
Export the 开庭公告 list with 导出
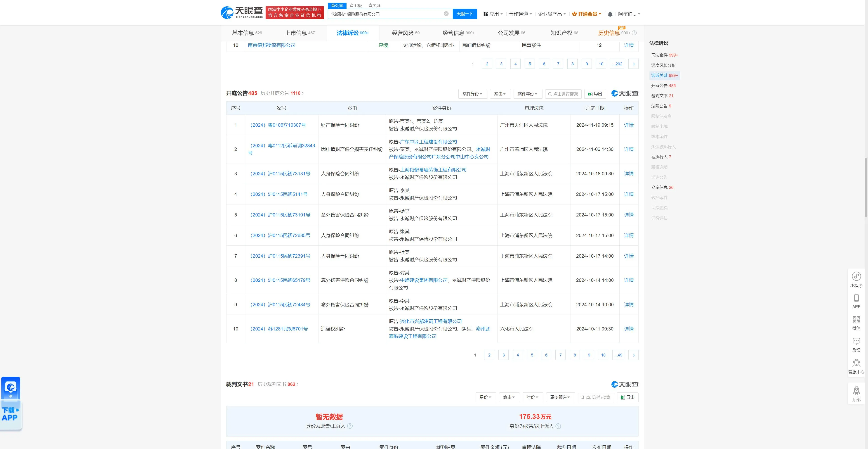pos(595,94)
